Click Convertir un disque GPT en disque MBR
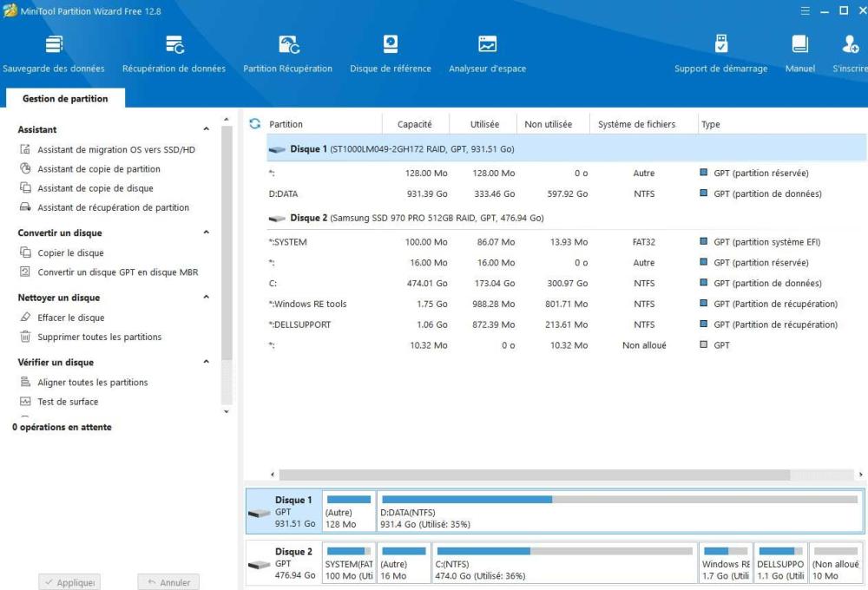868x590 pixels. (117, 272)
